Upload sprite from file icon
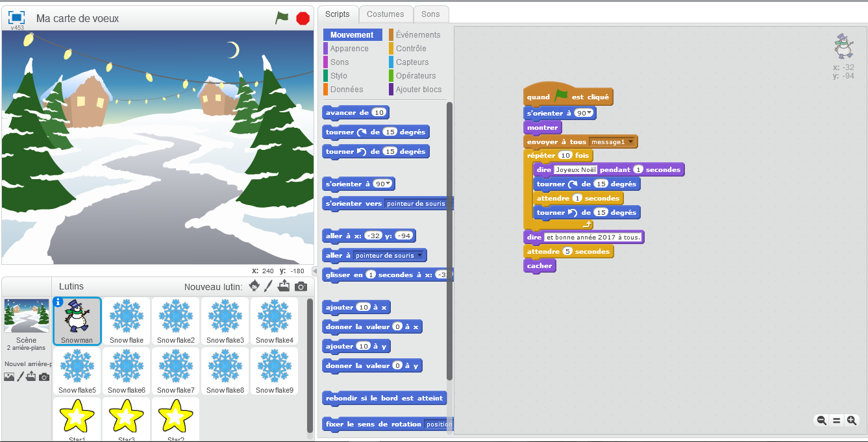868x442 pixels. (x=284, y=286)
